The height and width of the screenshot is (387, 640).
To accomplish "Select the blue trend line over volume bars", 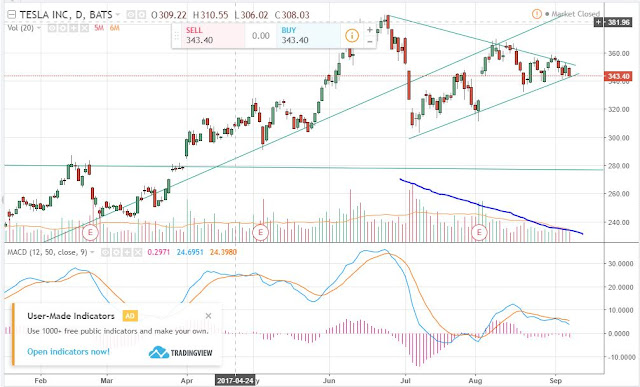I will 491,207.
